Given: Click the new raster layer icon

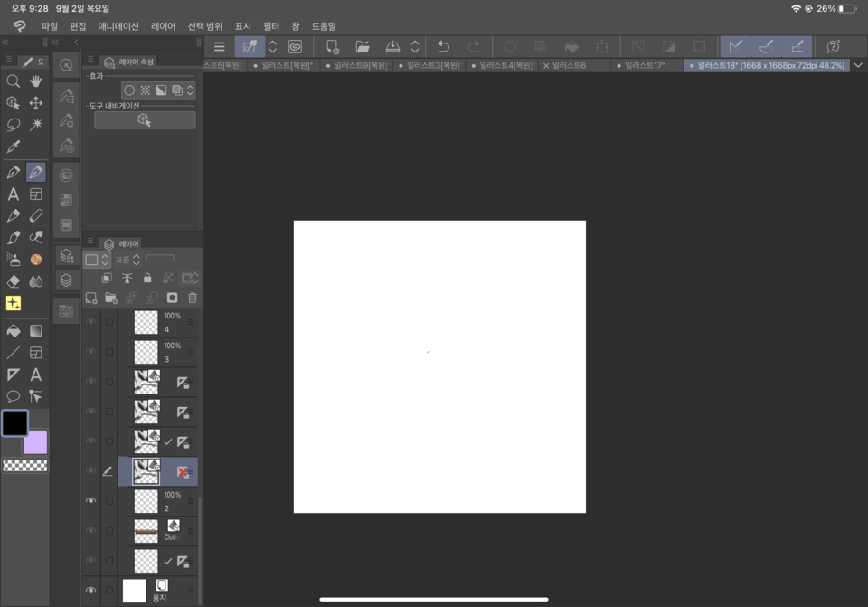Looking at the screenshot, I should click(91, 298).
